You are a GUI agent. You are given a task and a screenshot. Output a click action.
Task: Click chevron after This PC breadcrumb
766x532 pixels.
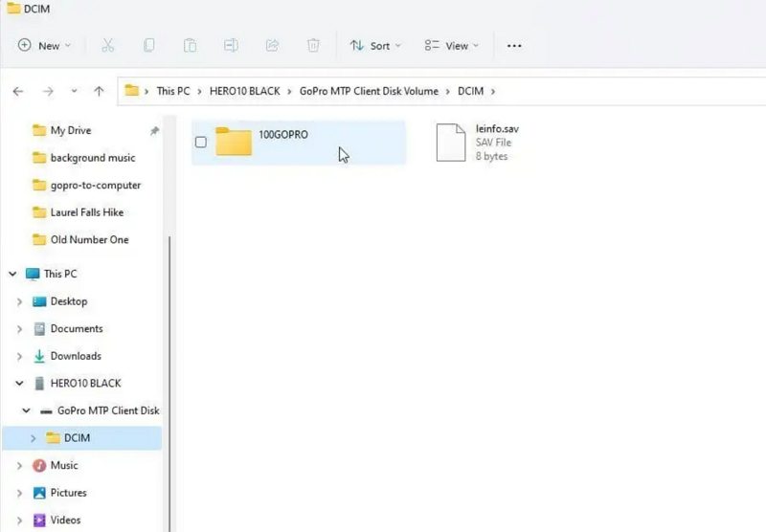point(199,92)
